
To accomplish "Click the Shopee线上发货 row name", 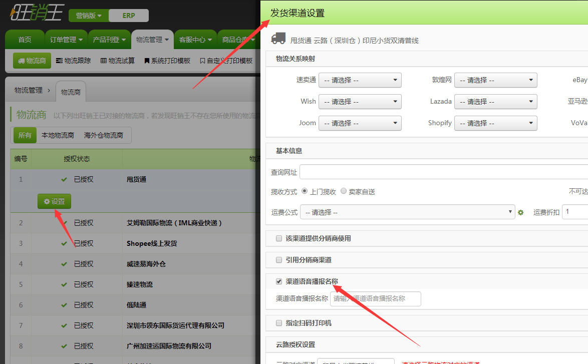I will click(152, 244).
